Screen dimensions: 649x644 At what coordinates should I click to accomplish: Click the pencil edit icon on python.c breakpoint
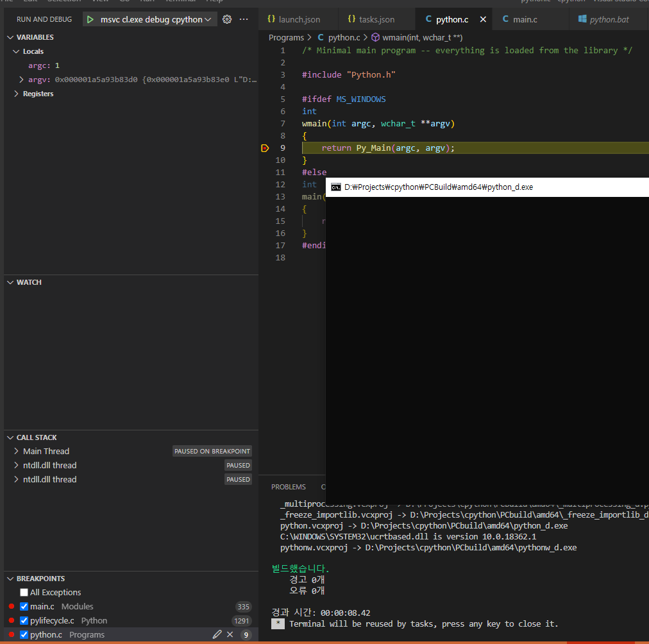pos(217,634)
